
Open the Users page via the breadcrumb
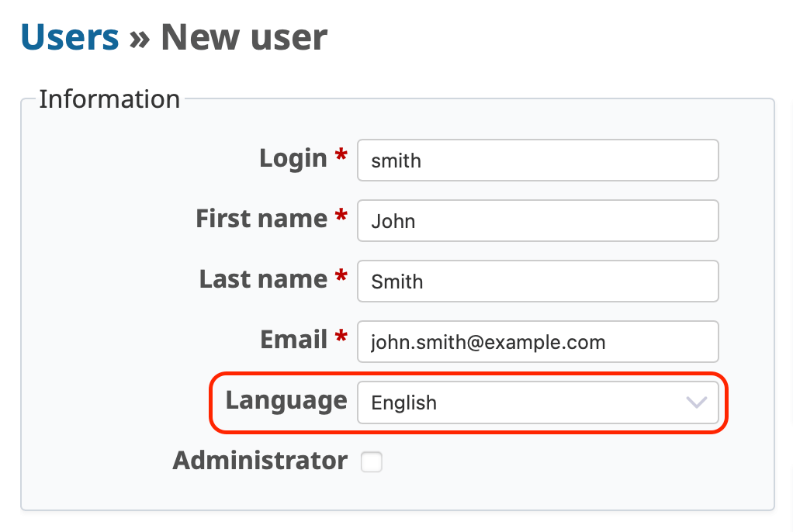point(69,36)
